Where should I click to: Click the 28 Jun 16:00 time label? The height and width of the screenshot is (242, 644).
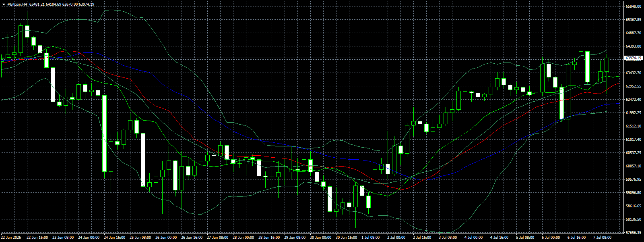(269, 238)
